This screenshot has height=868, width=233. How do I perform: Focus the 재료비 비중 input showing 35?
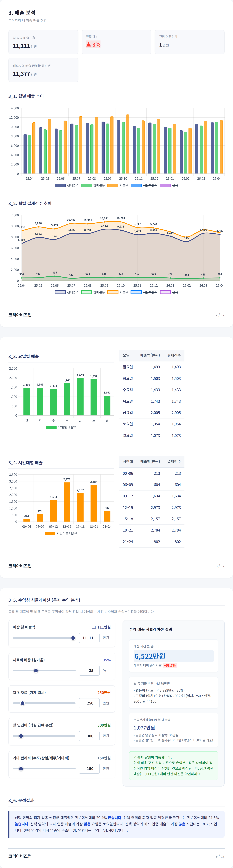[x=89, y=671]
